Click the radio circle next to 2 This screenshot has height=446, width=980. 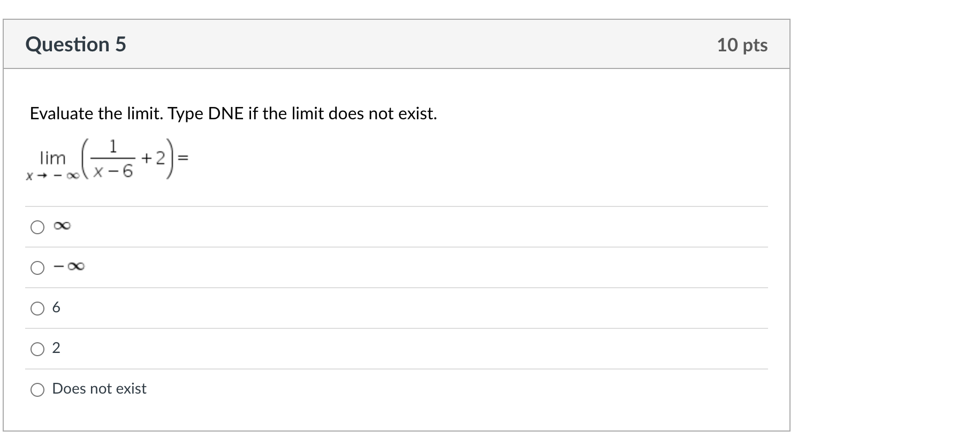pos(37,349)
